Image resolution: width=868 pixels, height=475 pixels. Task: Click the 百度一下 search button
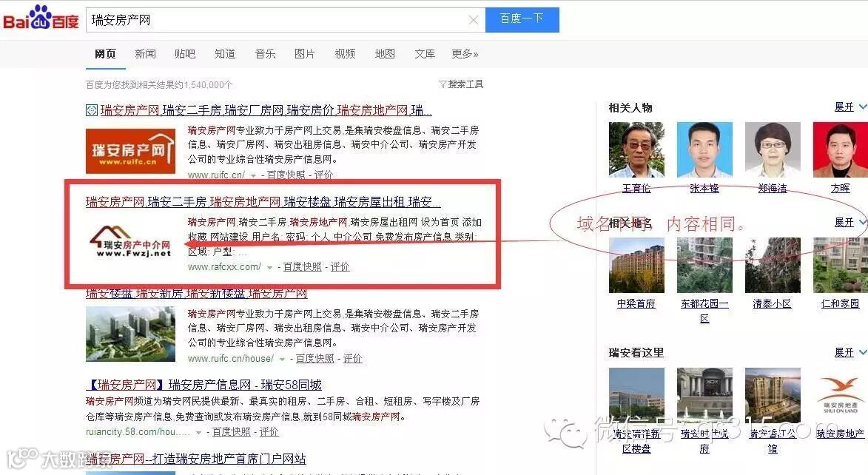[x=522, y=19]
